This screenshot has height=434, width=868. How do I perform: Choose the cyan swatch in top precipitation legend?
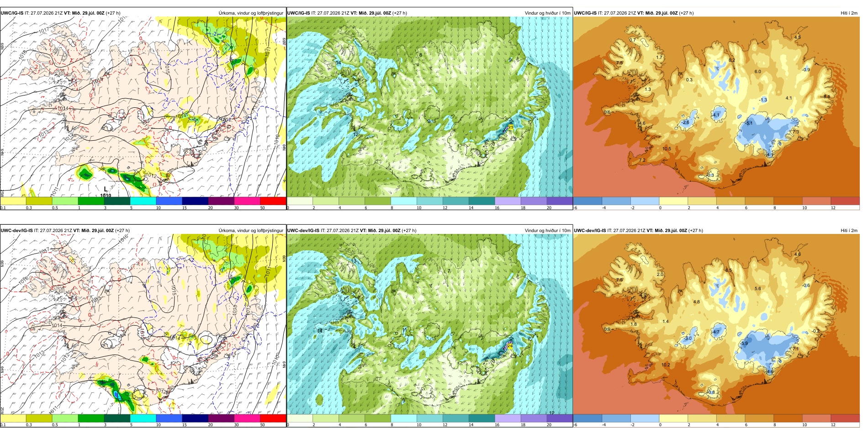pos(143,201)
